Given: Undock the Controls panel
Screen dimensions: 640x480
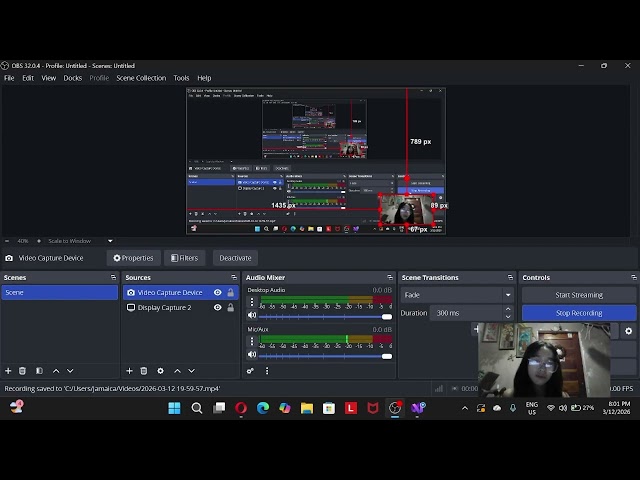Looking at the screenshot, I should tap(633, 278).
